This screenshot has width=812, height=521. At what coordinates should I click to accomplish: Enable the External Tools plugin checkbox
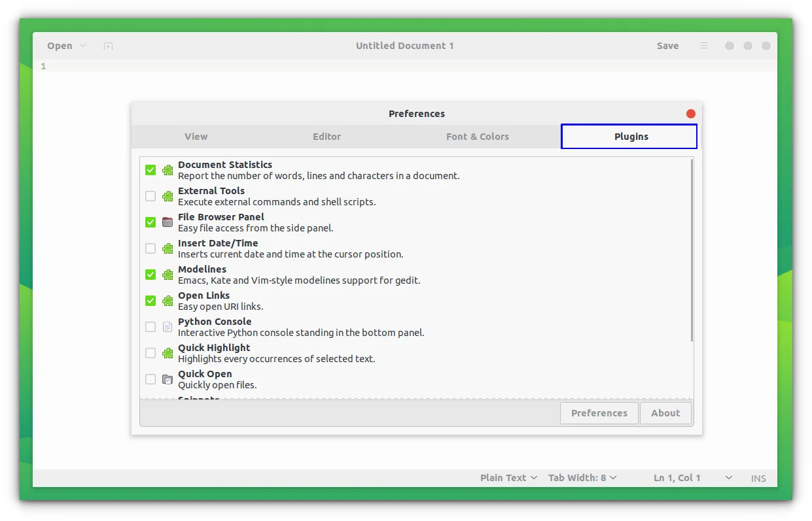click(x=150, y=196)
